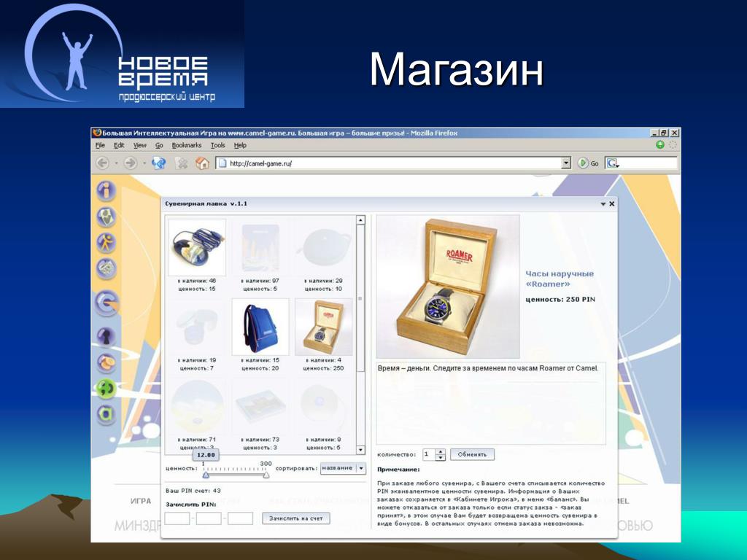Click the green Go button
The height and width of the screenshot is (560, 747).
pyautogui.click(x=588, y=163)
